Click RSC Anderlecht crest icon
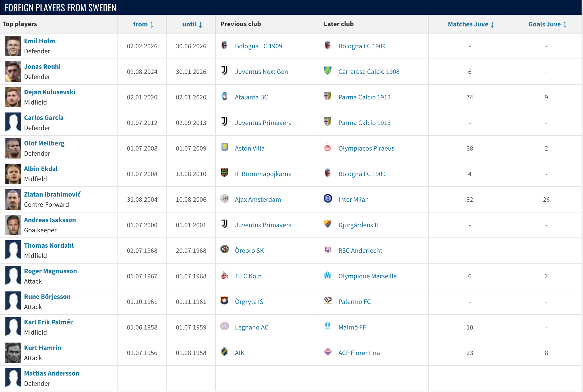583x392 pixels. pos(328,249)
